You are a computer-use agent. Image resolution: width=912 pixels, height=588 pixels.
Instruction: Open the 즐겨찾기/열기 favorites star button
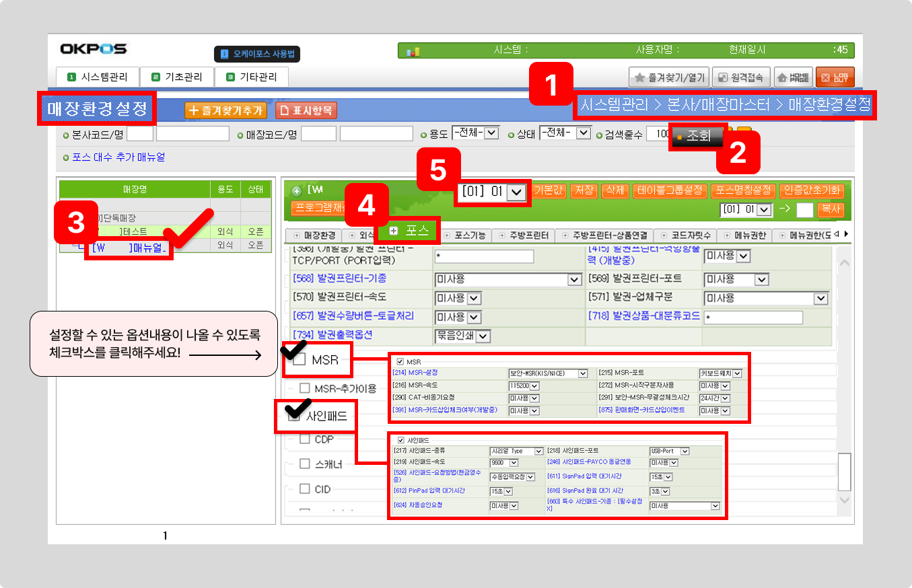[669, 77]
